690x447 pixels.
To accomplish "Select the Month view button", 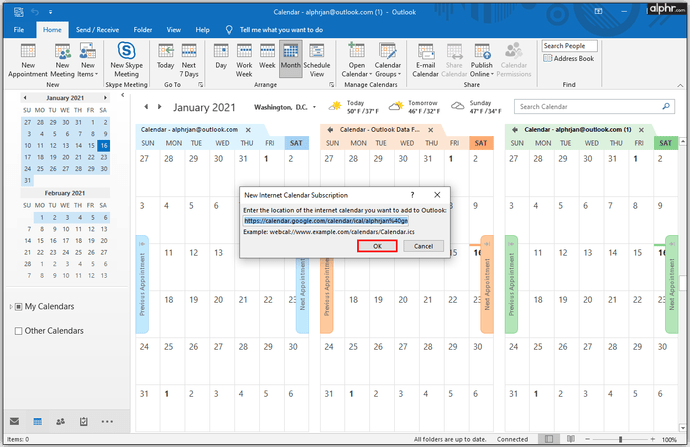I will [x=290, y=59].
